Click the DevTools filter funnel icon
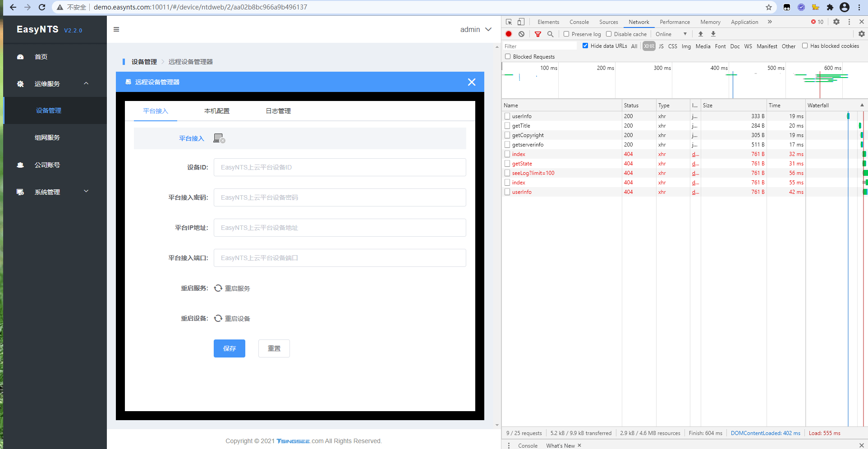 point(537,34)
